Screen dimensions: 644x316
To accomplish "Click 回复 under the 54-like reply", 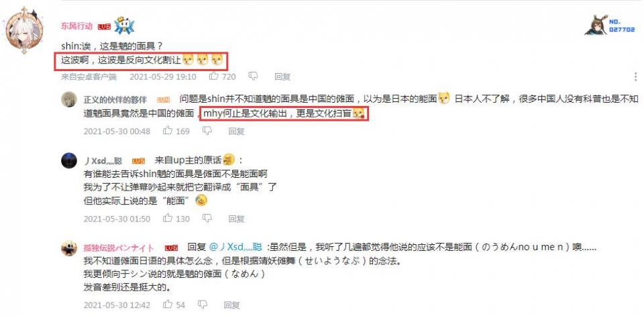I will pyautogui.click(x=232, y=305).
